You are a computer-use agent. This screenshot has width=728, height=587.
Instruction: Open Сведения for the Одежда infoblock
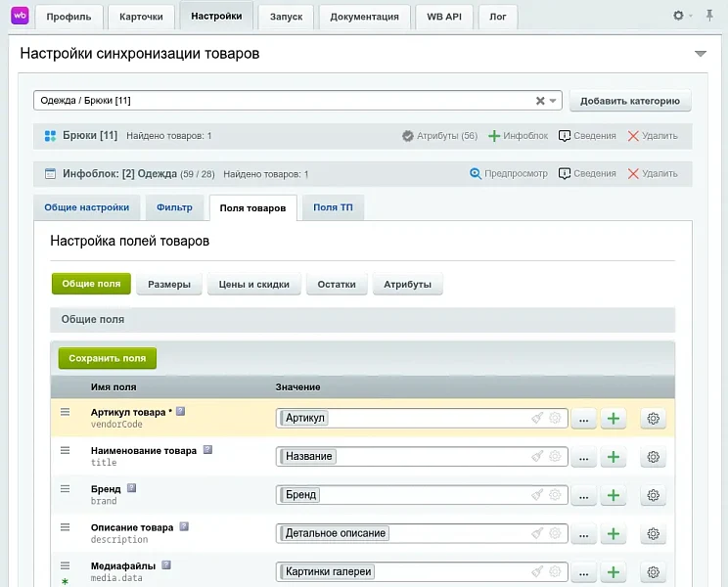click(587, 173)
